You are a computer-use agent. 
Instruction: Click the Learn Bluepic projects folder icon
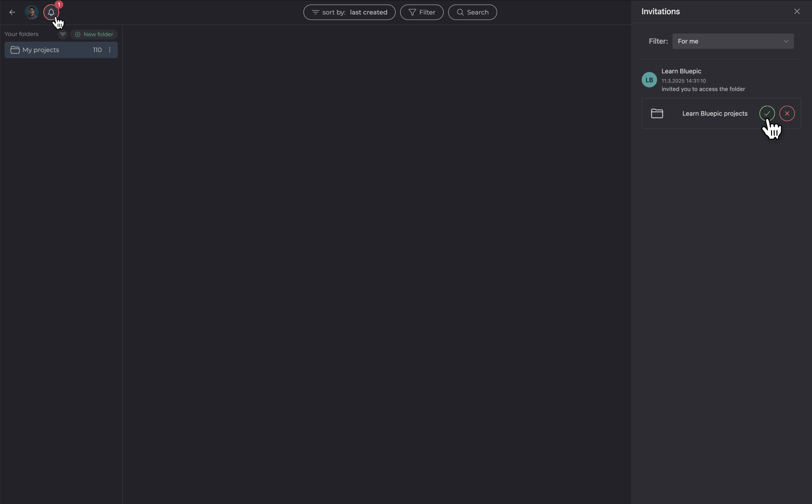click(x=657, y=114)
